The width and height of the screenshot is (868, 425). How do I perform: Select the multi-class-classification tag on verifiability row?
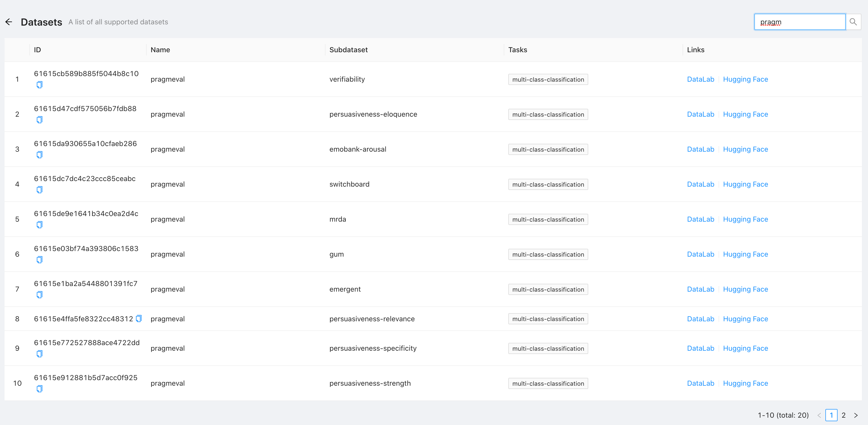[x=548, y=79]
